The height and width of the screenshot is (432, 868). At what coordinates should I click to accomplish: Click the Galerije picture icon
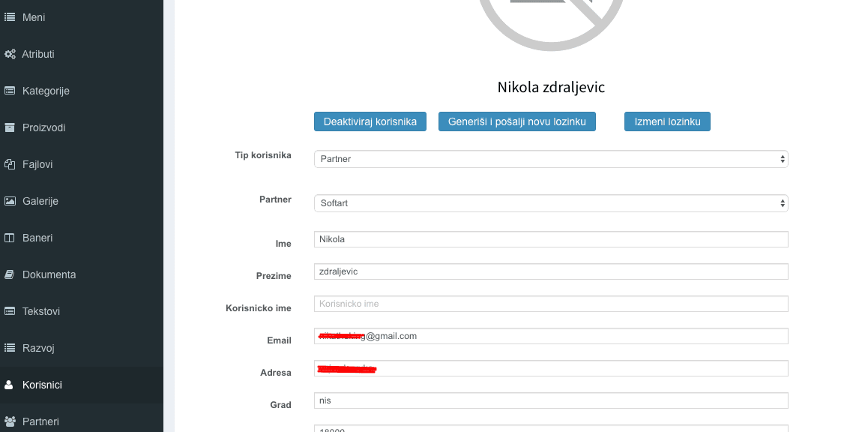10,201
